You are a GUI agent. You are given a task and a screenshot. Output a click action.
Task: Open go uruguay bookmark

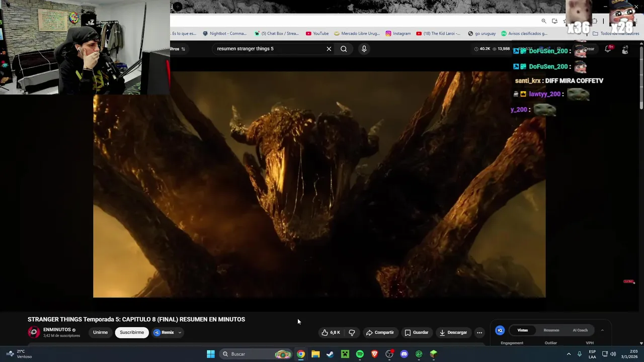click(x=481, y=34)
